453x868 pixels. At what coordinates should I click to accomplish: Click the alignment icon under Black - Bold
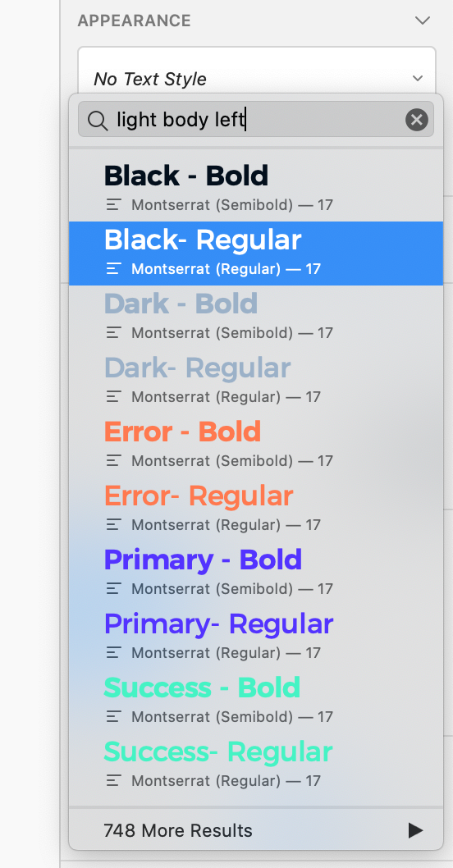point(113,205)
